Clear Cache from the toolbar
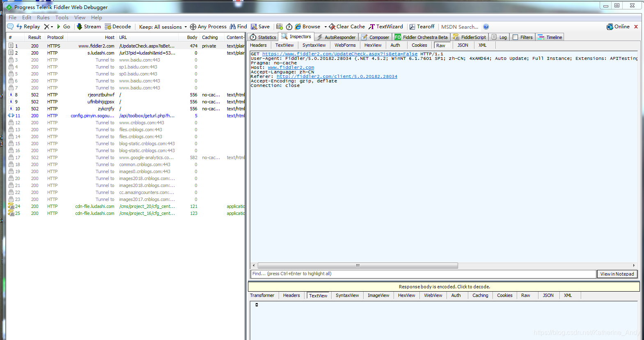Viewport: 644px width, 340px height. pyautogui.click(x=347, y=27)
